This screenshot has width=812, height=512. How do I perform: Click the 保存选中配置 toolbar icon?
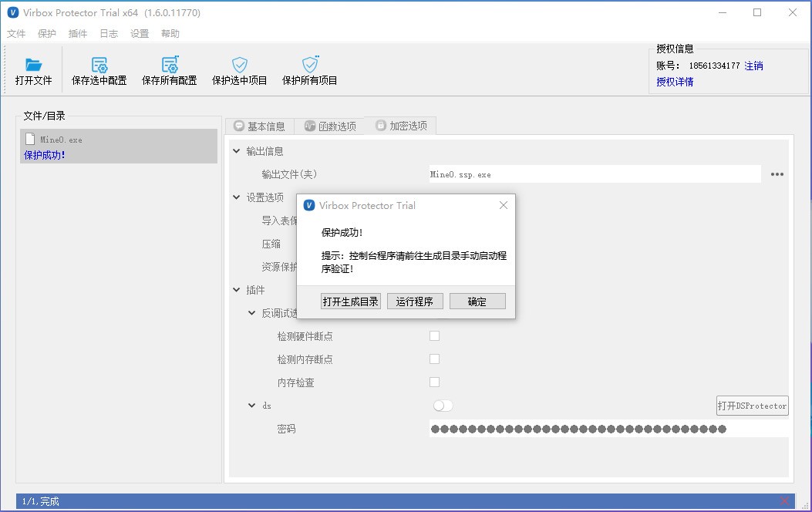point(99,65)
